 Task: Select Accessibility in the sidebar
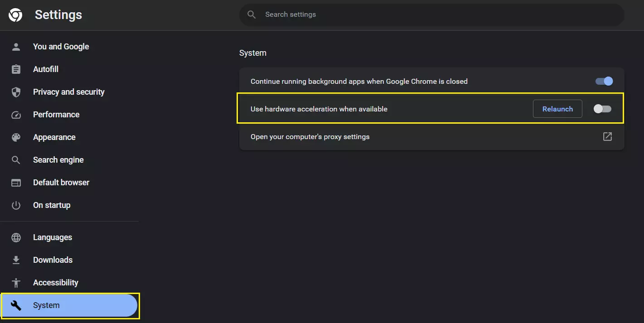pos(56,282)
